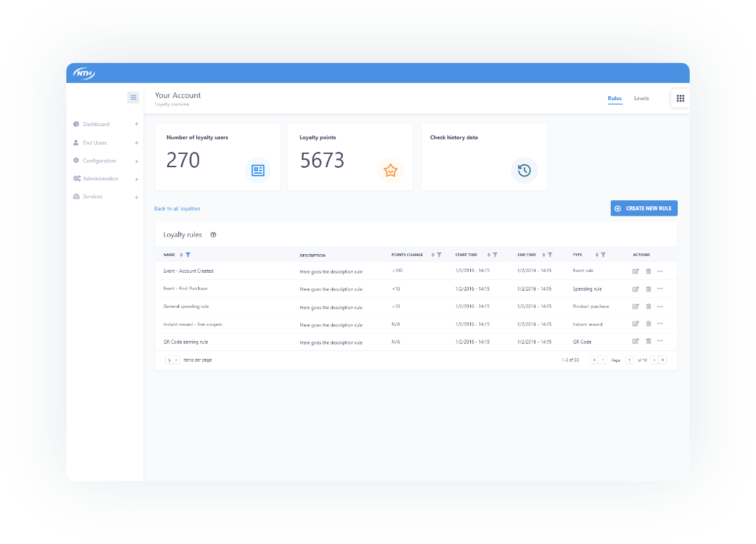Open the TYPE column filter
Viewport: 756px width, 544px height.
(x=602, y=254)
